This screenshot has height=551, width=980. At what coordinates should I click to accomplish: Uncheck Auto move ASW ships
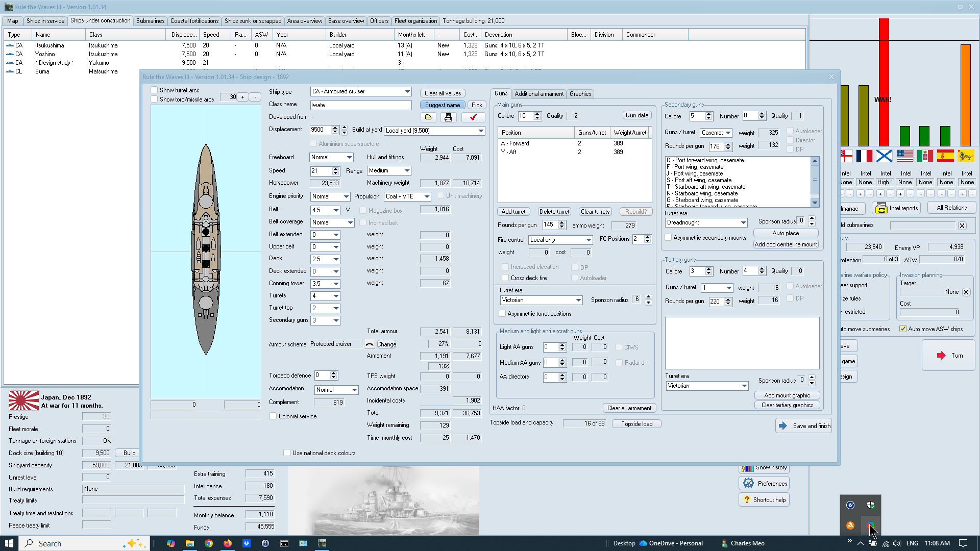pos(903,329)
